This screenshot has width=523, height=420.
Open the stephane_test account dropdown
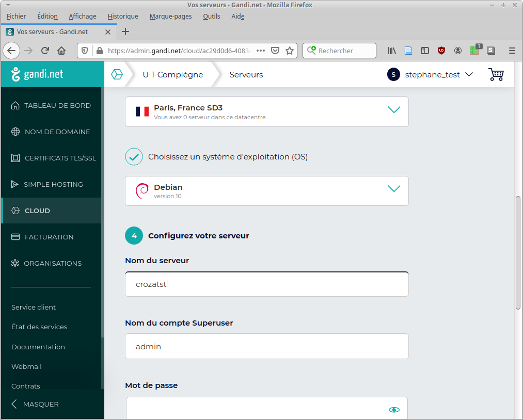tap(430, 75)
